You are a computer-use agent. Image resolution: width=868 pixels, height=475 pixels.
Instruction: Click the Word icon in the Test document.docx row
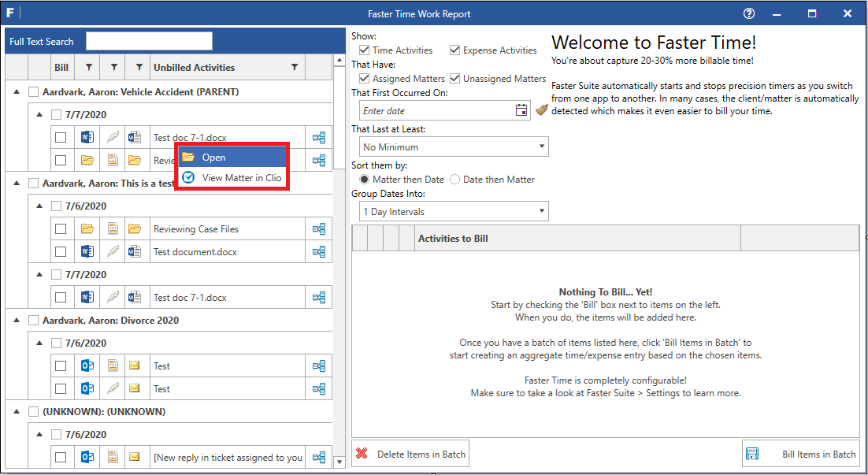pyautogui.click(x=87, y=252)
